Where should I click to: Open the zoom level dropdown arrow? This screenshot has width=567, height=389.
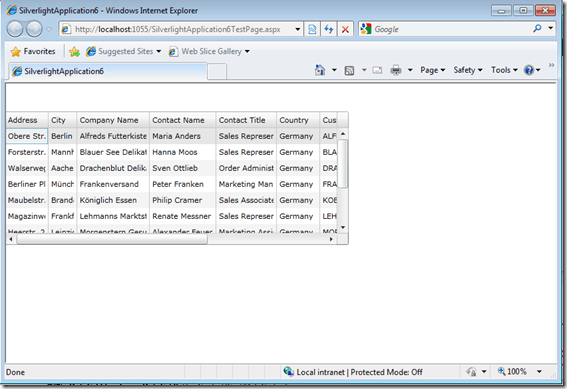pyautogui.click(x=539, y=372)
